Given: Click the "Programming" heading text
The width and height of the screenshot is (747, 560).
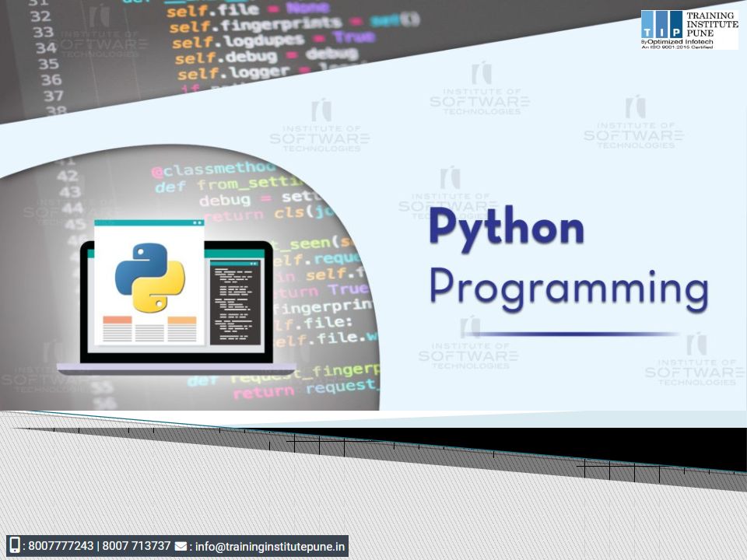Looking at the screenshot, I should pos(568,289).
